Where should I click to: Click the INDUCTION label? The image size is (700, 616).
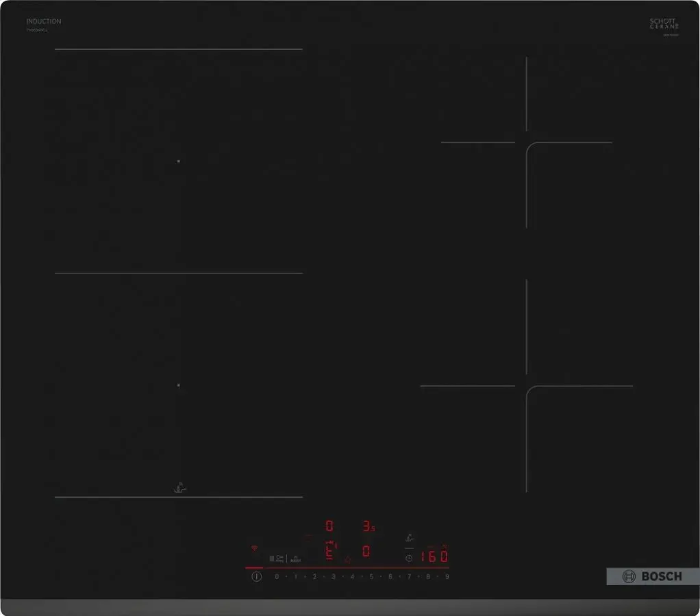click(x=44, y=21)
